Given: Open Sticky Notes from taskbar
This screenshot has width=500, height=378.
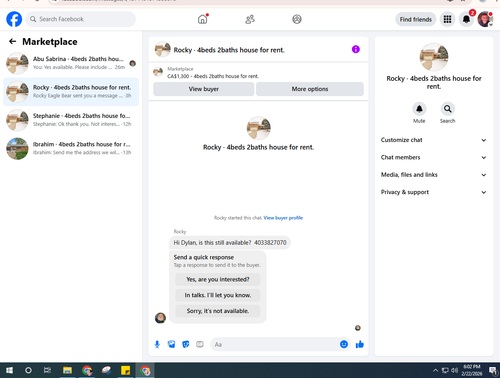Looking at the screenshot, I should pyautogui.click(x=126, y=370).
